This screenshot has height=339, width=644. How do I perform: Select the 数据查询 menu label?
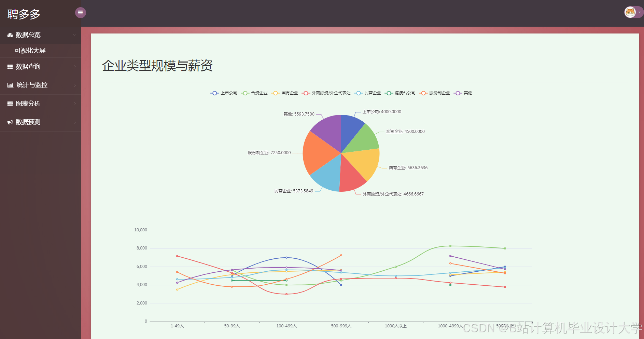28,67
